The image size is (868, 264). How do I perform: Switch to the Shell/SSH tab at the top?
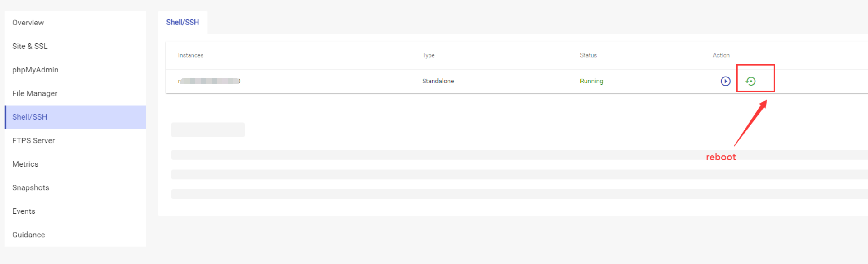coord(183,22)
